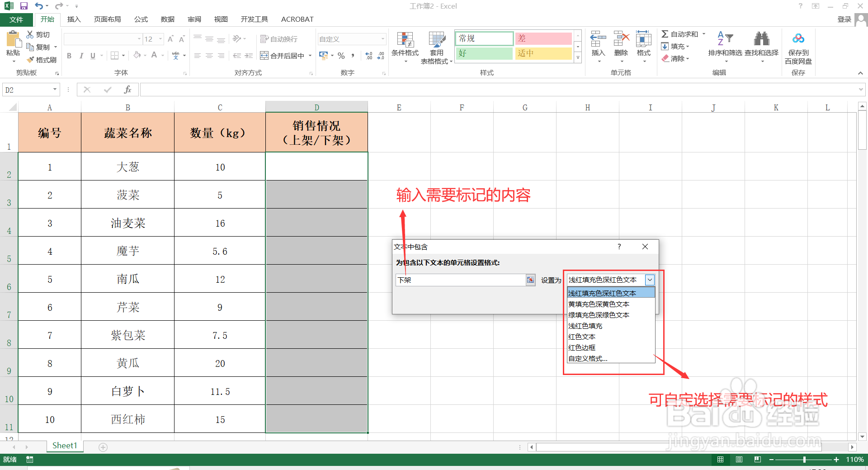Toggle underline formatting
The height and width of the screenshot is (470, 868).
(92, 56)
